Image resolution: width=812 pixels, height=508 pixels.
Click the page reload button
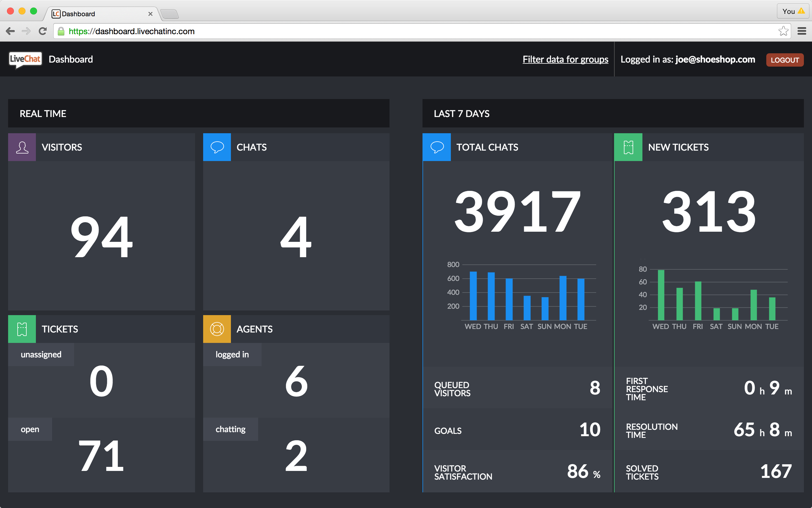pos(42,31)
